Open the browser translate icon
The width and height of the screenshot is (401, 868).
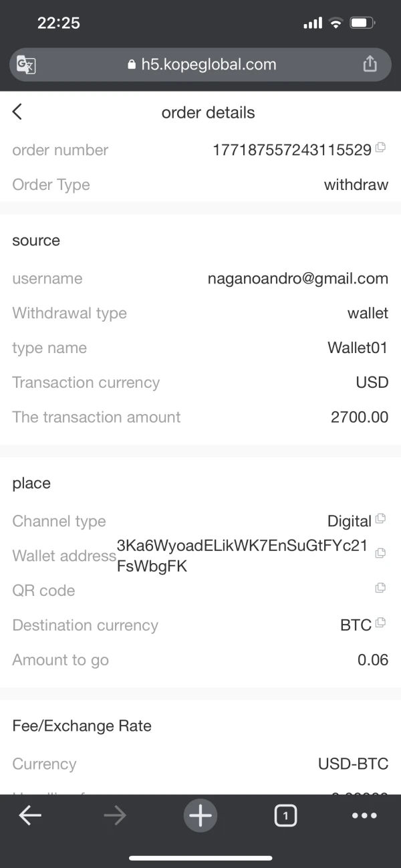(x=26, y=64)
